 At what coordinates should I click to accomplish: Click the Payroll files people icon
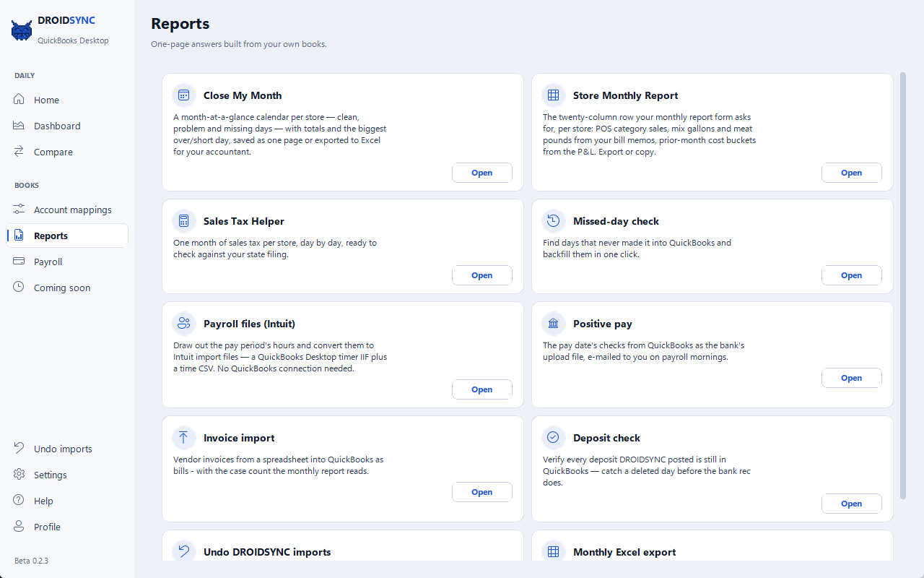coord(184,324)
